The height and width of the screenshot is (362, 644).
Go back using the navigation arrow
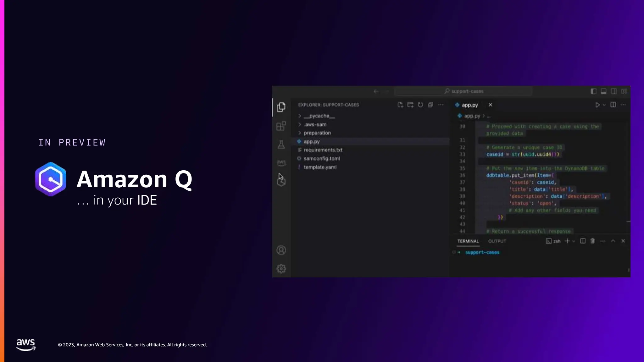376,91
